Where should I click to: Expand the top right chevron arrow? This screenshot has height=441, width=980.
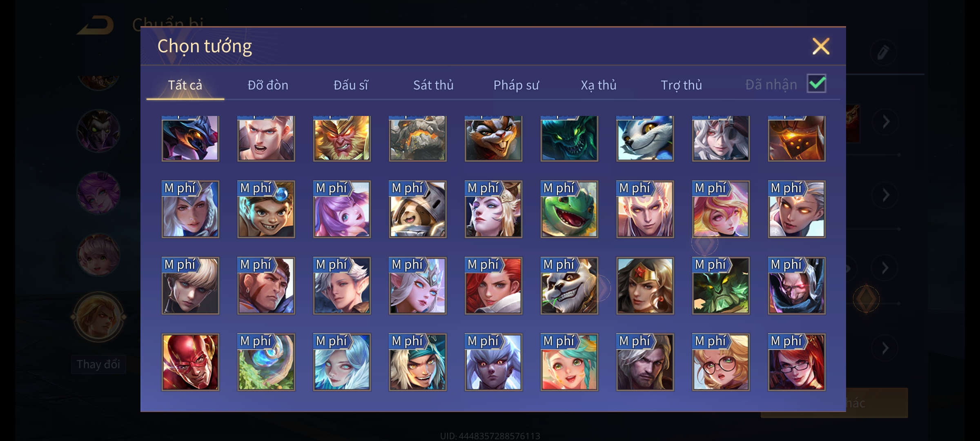click(886, 122)
